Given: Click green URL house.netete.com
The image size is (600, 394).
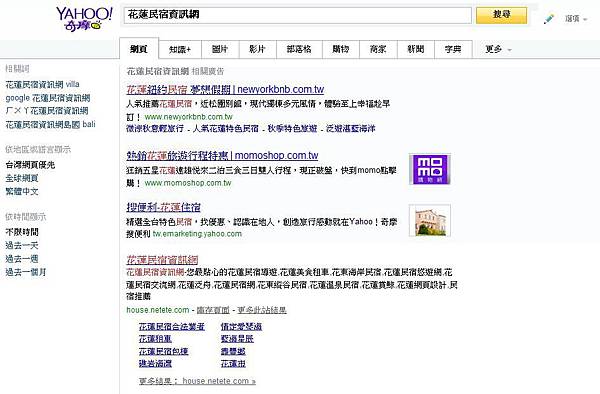Looking at the screenshot, I should 158,310.
